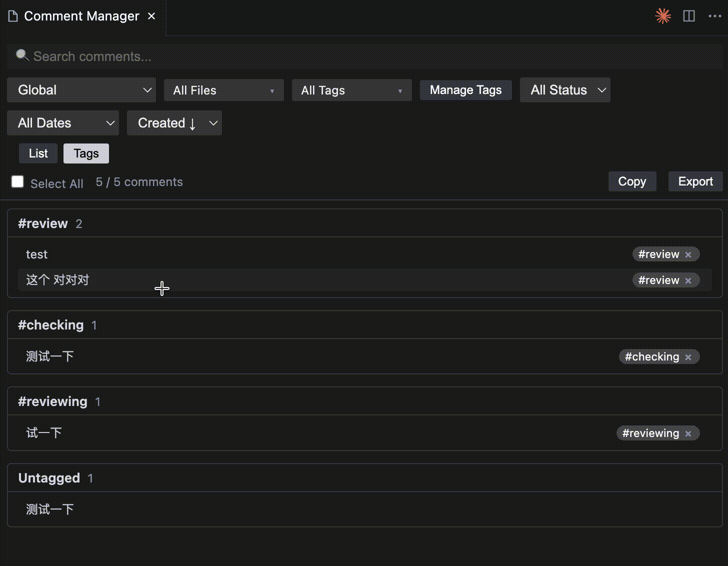Select the Comment Manager tab

tap(81, 16)
